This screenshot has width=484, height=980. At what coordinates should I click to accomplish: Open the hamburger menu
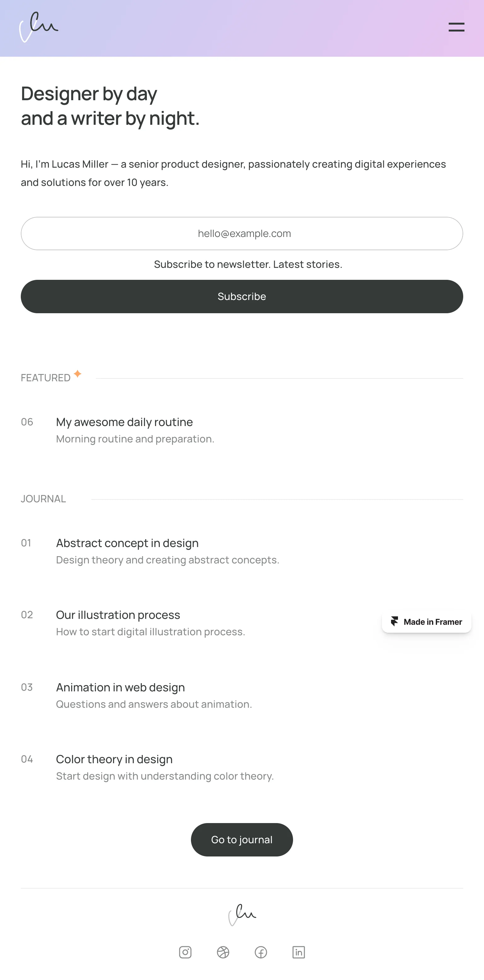tap(456, 27)
